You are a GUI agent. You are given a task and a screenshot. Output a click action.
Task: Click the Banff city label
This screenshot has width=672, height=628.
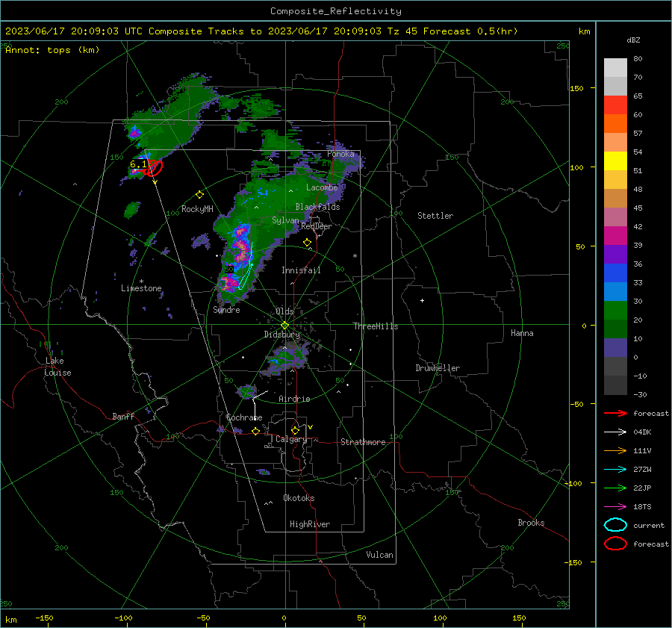pos(123,417)
